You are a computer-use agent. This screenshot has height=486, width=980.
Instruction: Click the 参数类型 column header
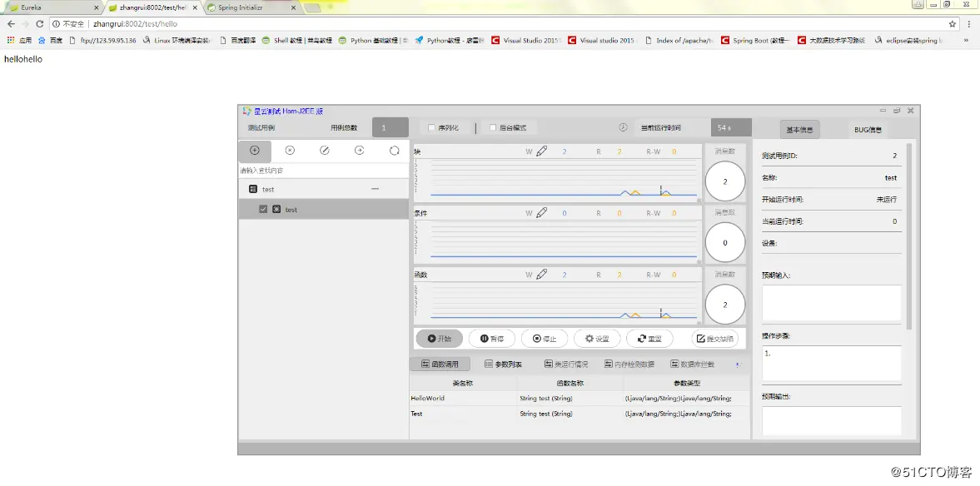[686, 383]
